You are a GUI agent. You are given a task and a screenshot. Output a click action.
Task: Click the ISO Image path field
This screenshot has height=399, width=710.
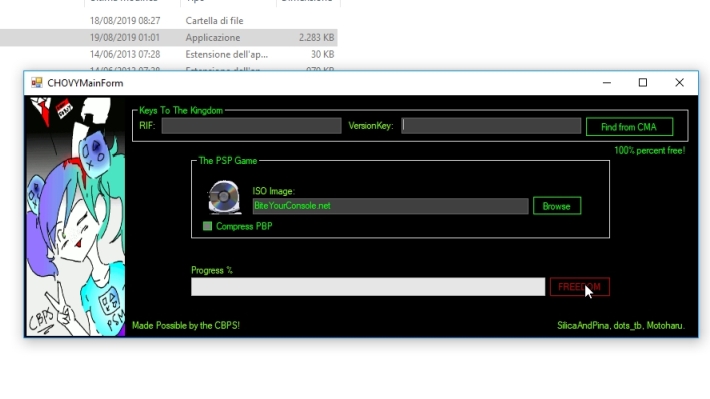pyautogui.click(x=390, y=206)
